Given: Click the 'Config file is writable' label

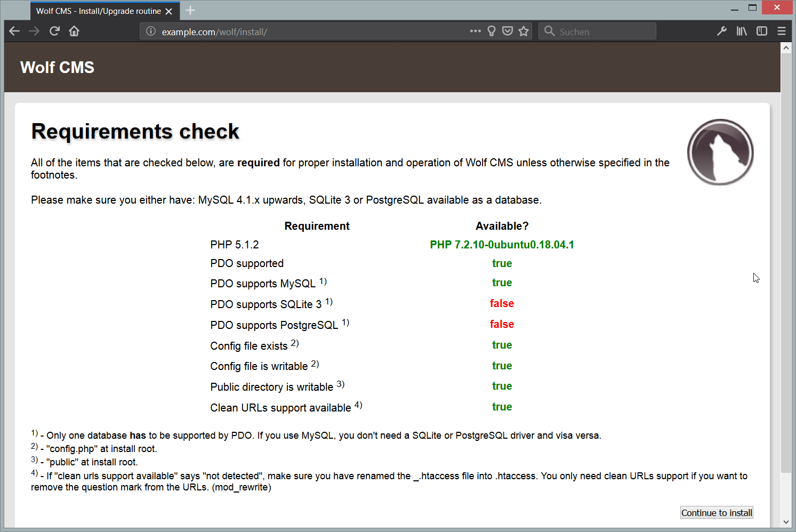Looking at the screenshot, I should coord(264,366).
